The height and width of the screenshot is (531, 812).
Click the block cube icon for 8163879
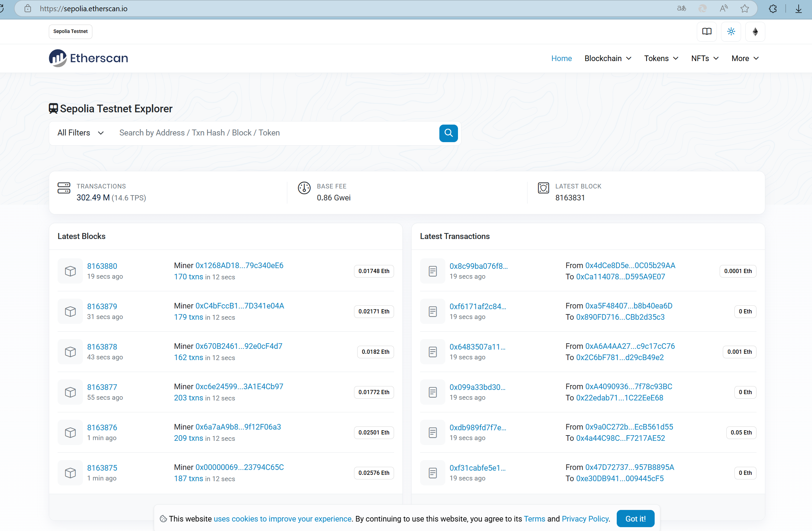[x=70, y=311]
